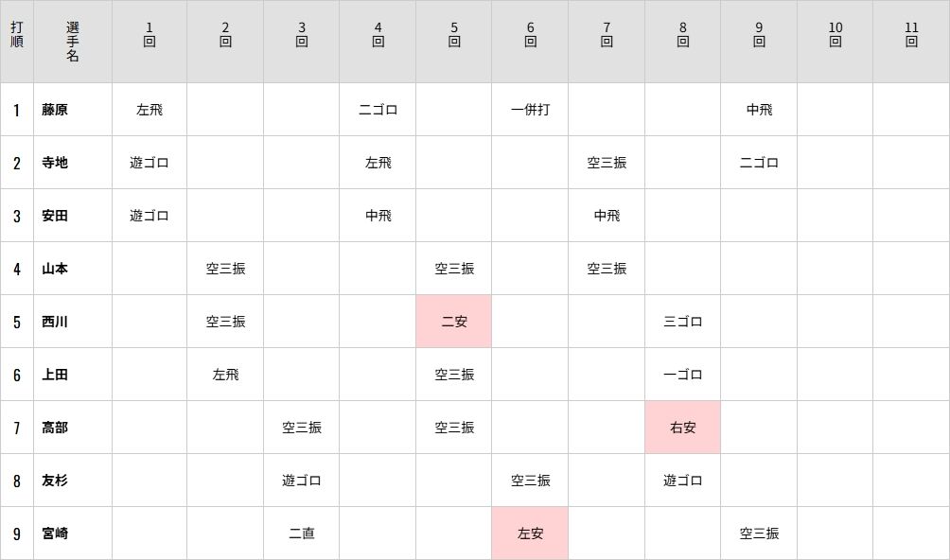Click the player name 藤原
950x560 pixels.
[55, 110]
